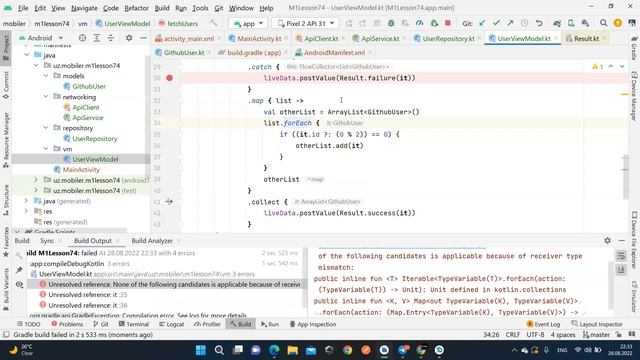
Task: Open the Problems tool window button
Action: tap(67, 324)
